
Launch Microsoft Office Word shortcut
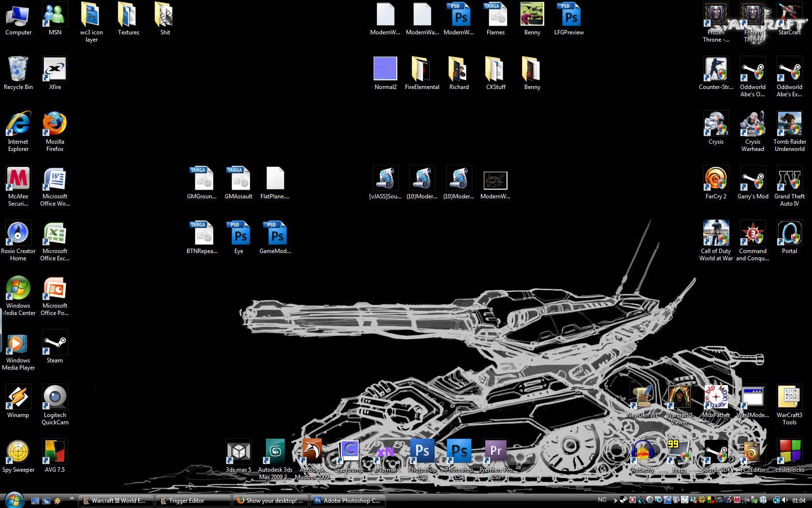coord(55,186)
